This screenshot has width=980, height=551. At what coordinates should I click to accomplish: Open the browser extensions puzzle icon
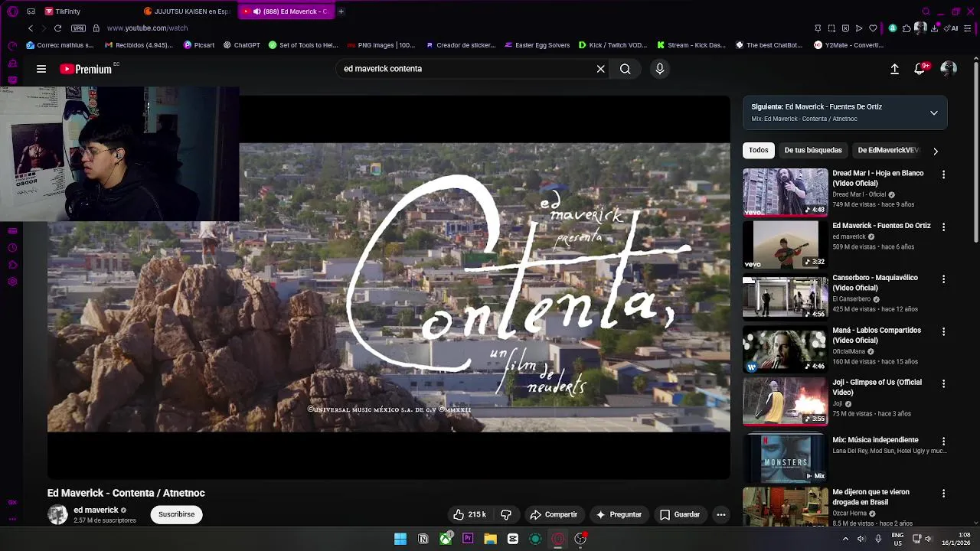[x=906, y=28]
